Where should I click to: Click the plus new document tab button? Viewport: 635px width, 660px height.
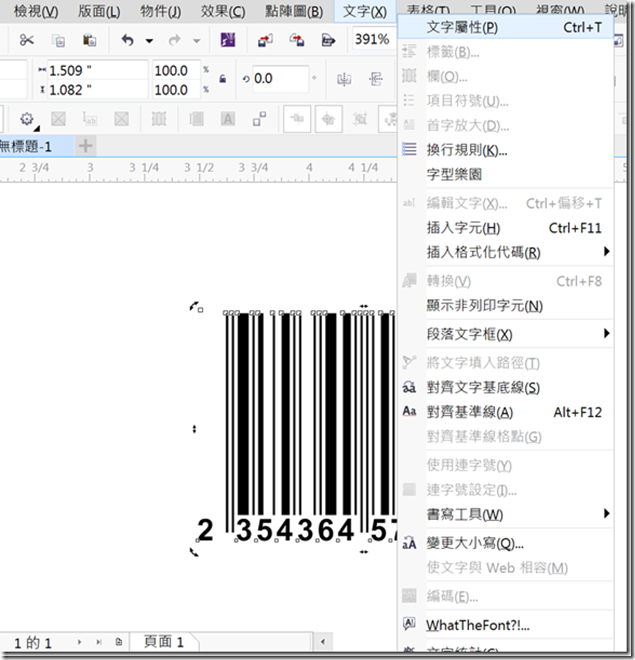point(85,146)
